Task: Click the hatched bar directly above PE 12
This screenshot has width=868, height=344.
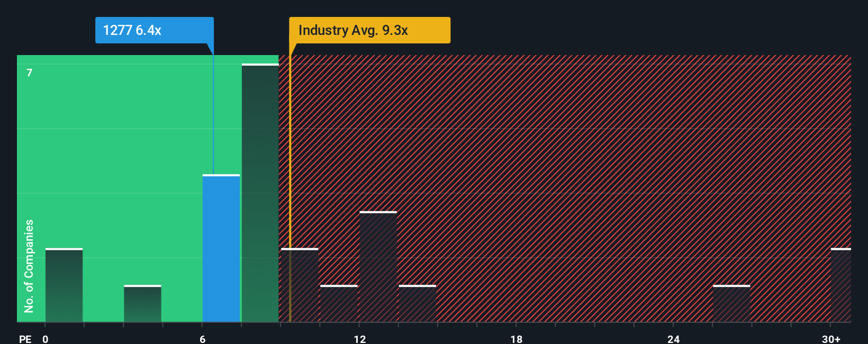Action: click(x=378, y=267)
